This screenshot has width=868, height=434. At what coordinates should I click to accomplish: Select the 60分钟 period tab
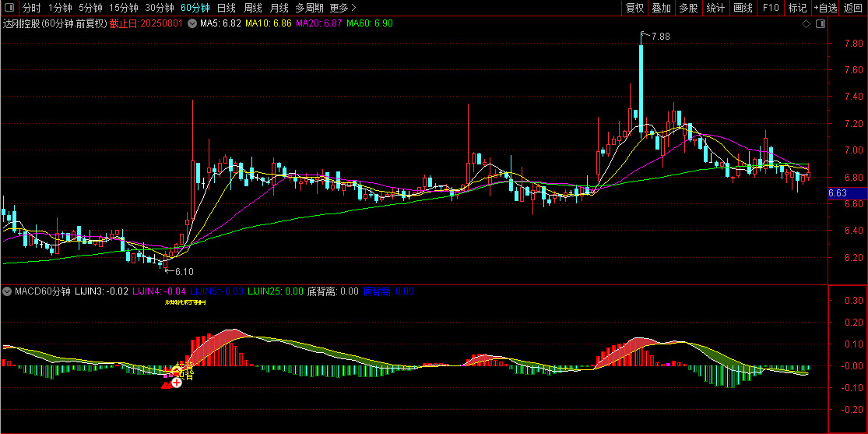coord(195,8)
